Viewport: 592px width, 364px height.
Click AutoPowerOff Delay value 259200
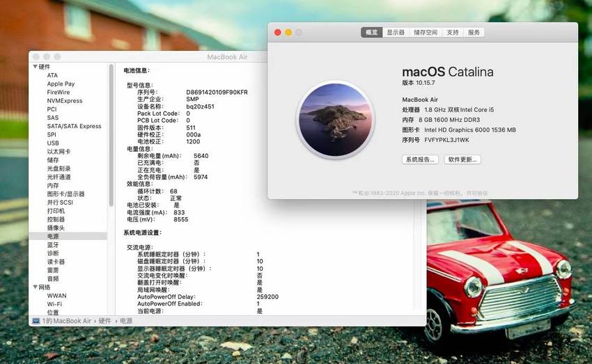pyautogui.click(x=267, y=297)
